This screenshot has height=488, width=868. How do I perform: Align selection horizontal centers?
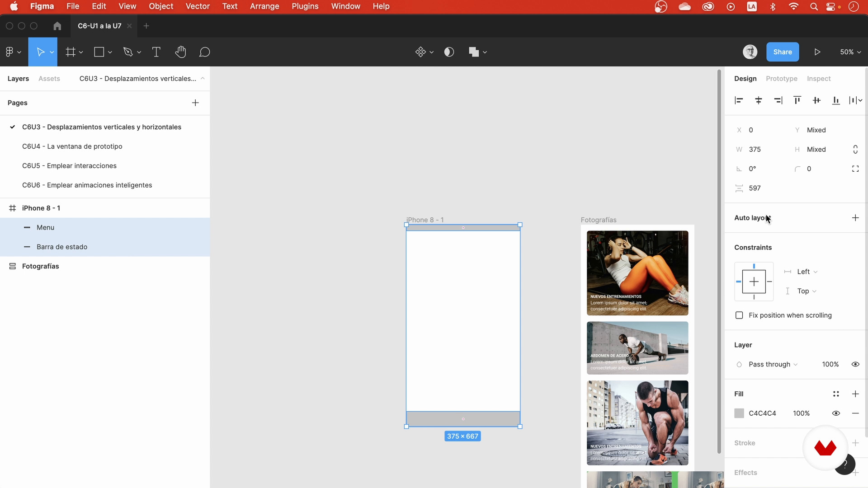pyautogui.click(x=759, y=100)
